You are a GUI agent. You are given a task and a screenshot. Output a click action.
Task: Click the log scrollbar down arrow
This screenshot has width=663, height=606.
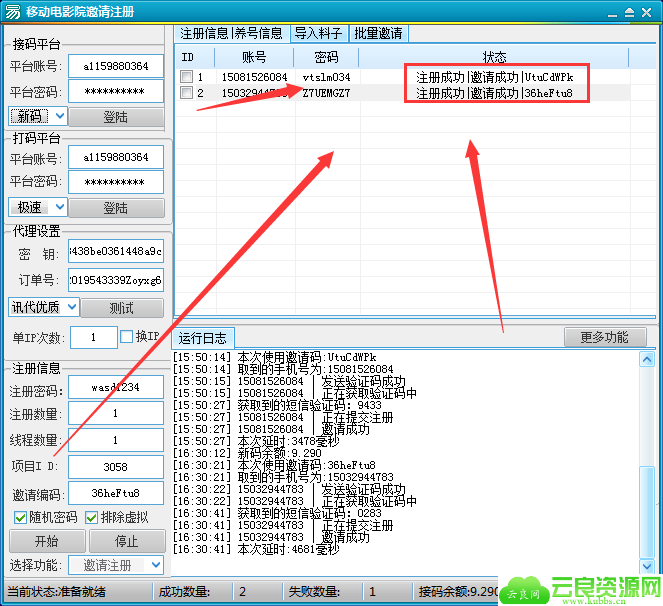coord(647,566)
